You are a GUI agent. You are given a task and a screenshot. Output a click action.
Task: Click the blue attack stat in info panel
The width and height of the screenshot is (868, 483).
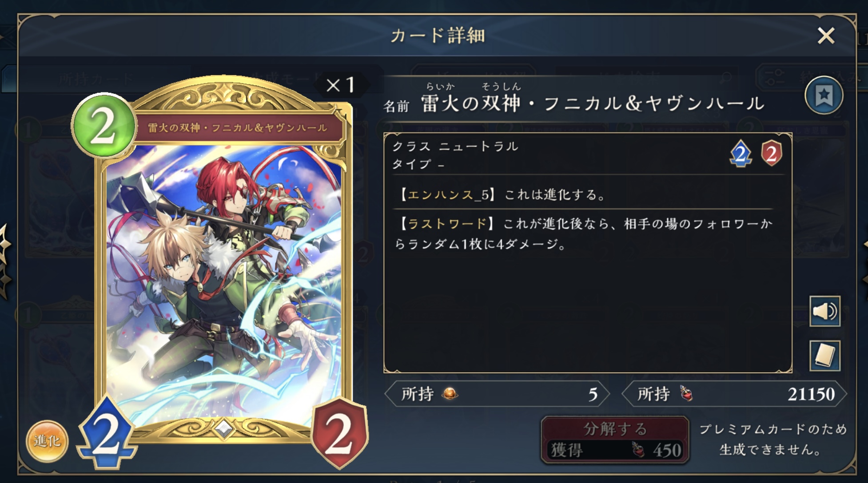pyautogui.click(x=741, y=154)
